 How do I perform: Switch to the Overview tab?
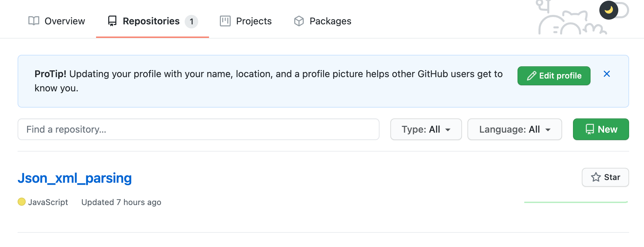coord(64,21)
